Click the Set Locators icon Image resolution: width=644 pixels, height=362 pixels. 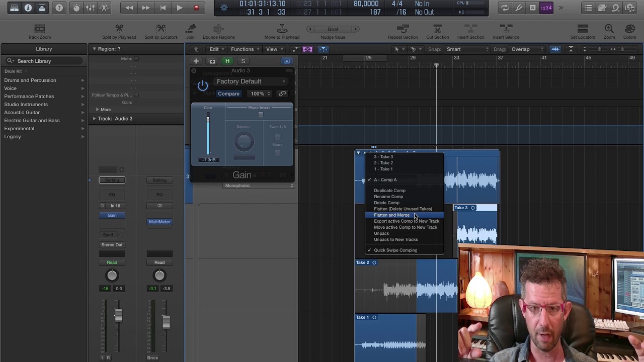coord(582,29)
